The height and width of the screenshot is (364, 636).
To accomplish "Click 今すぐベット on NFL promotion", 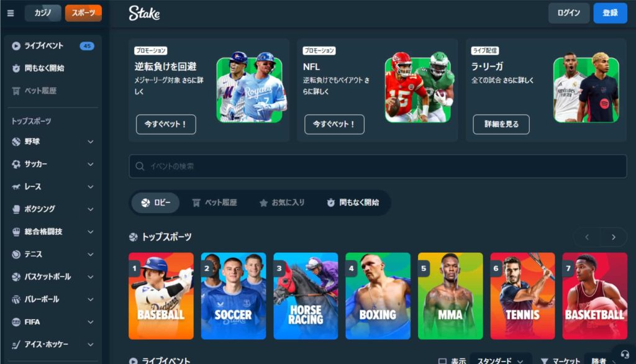I will [x=334, y=124].
